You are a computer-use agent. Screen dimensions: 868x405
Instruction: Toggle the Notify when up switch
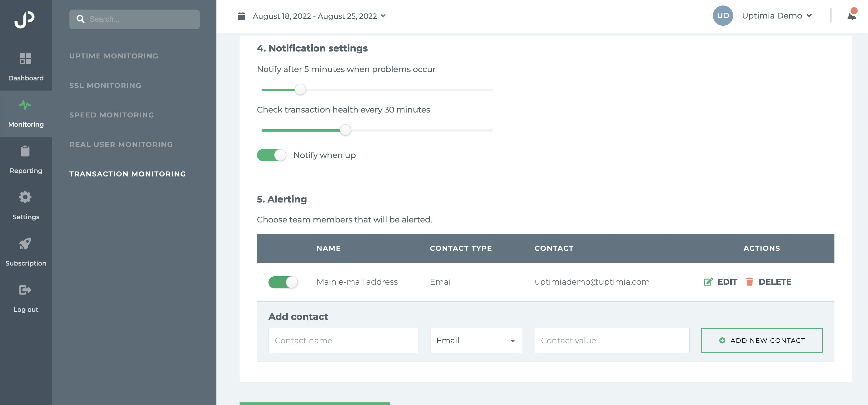click(272, 155)
